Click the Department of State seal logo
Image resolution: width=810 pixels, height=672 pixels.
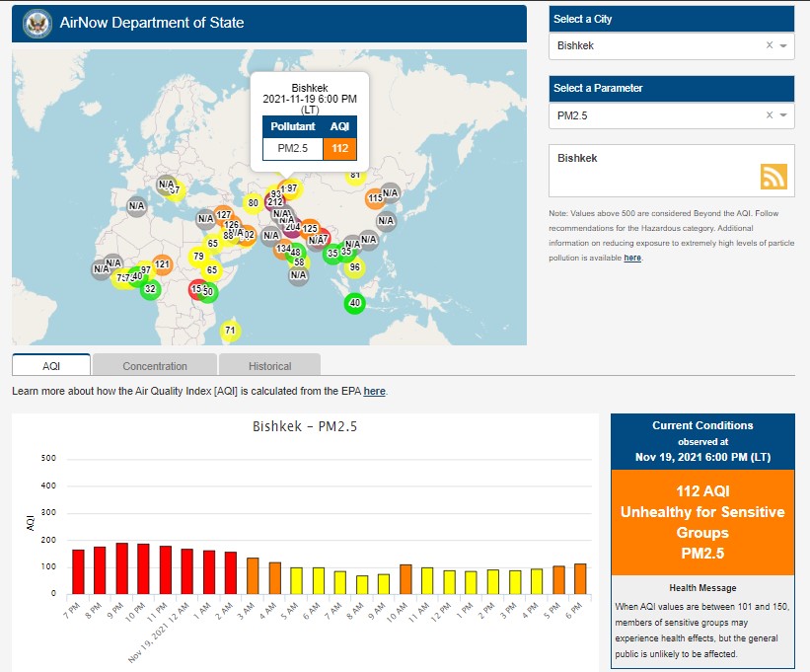(37, 23)
